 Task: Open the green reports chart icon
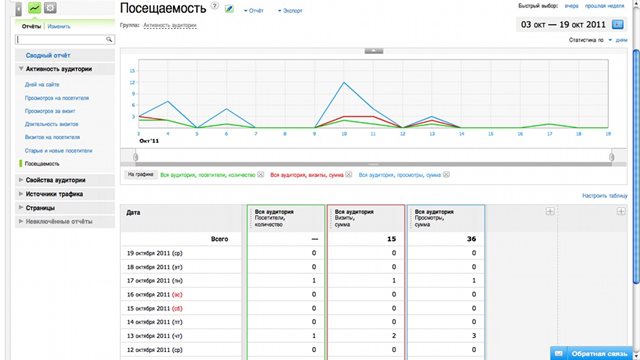point(35,7)
